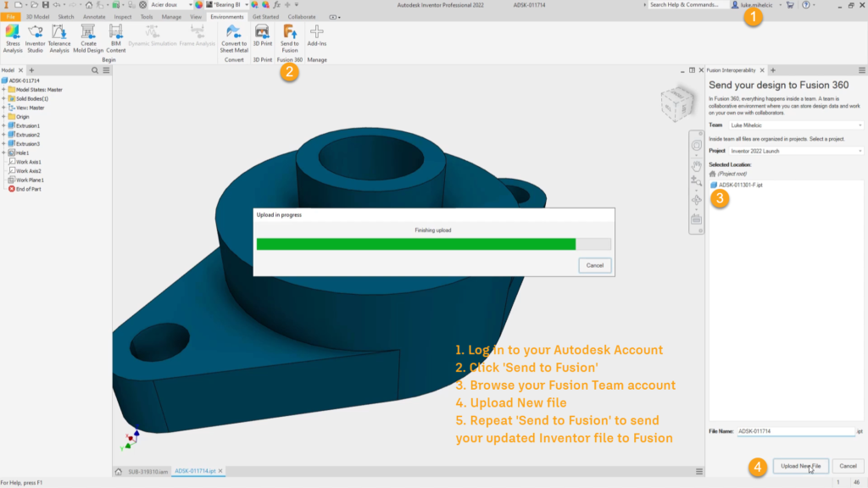Click the Undo arrow

56,5
